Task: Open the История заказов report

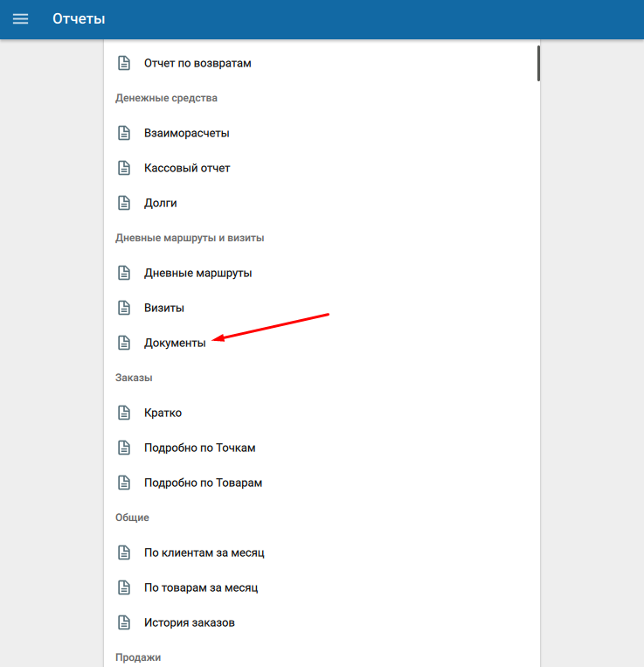Action: click(189, 622)
